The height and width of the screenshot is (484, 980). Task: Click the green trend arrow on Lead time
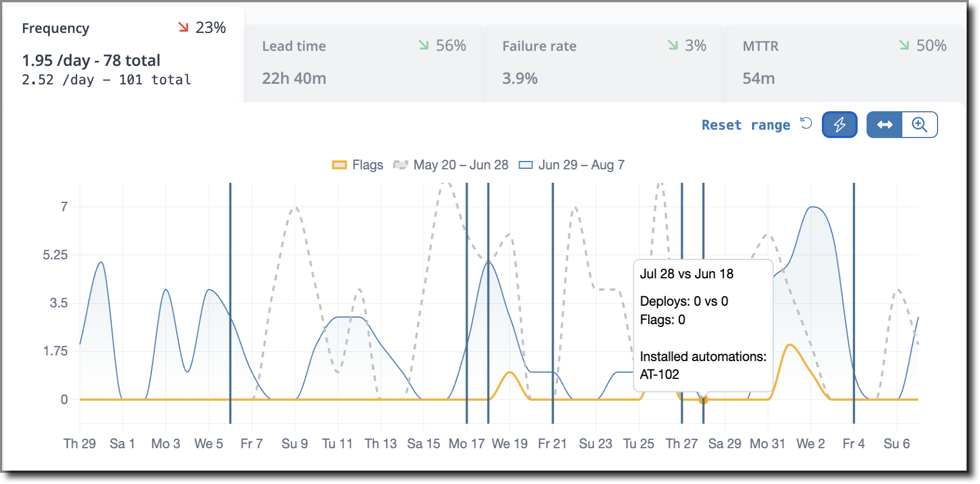tap(424, 45)
